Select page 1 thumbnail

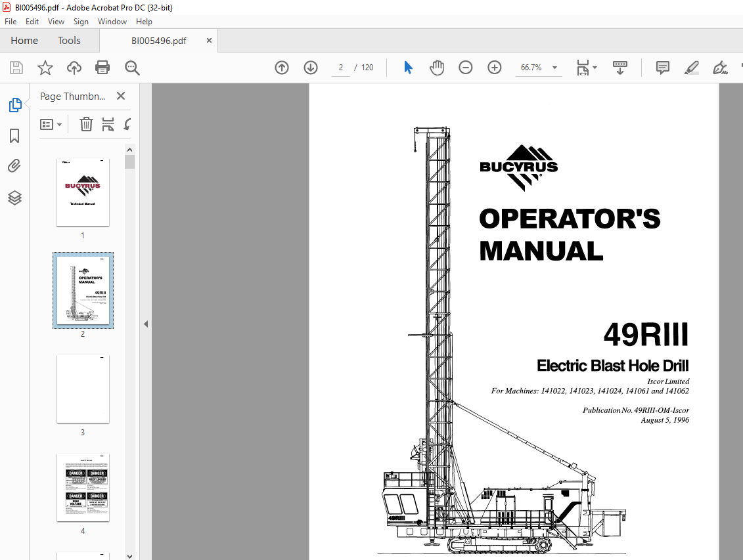pyautogui.click(x=83, y=192)
